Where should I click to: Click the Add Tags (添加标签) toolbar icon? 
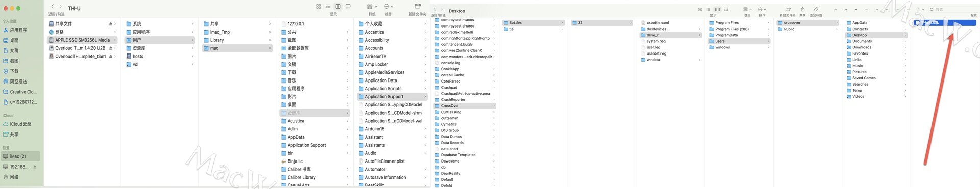coord(816,9)
